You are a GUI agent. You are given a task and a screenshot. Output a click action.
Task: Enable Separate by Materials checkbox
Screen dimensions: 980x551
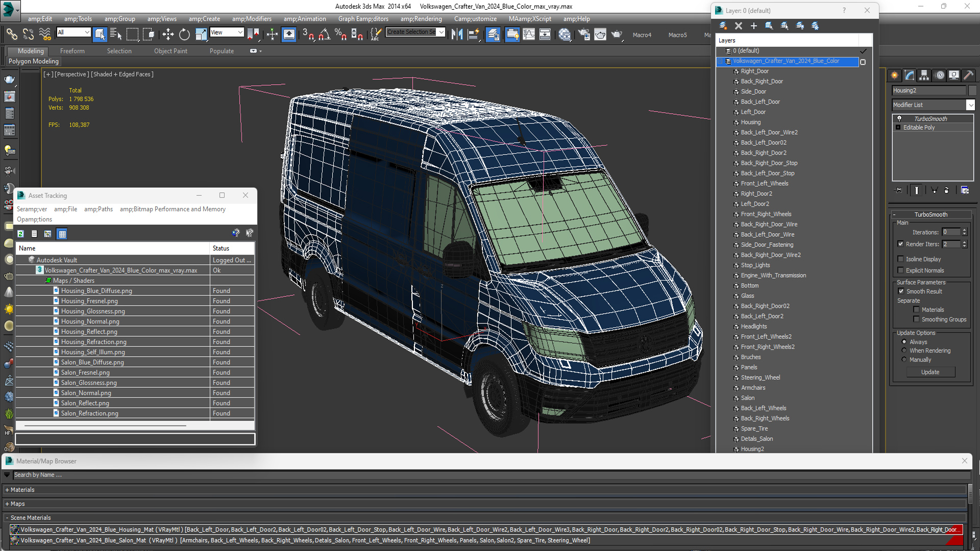[916, 310]
